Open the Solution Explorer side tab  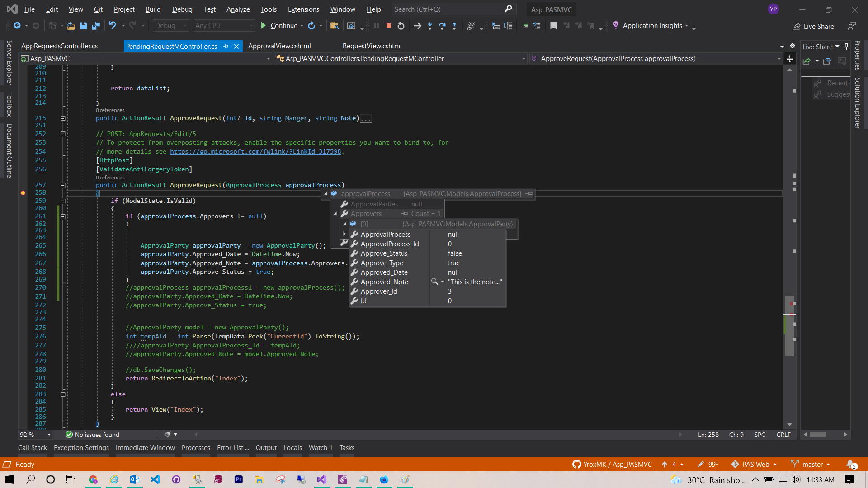[857, 103]
